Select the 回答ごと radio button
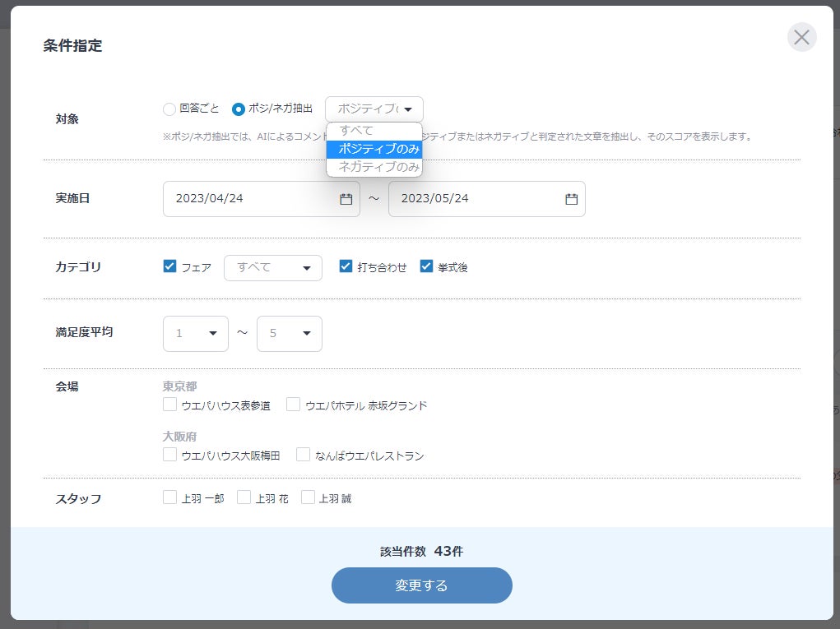 (169, 109)
